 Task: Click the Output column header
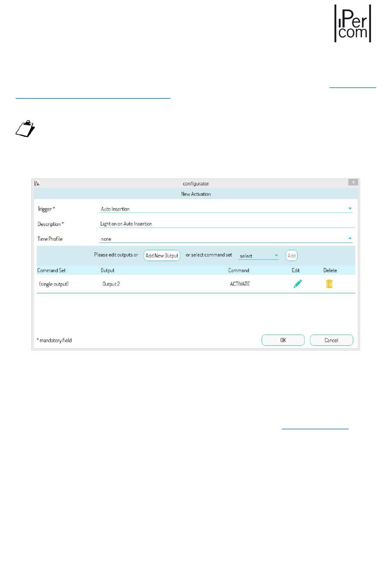pos(108,270)
